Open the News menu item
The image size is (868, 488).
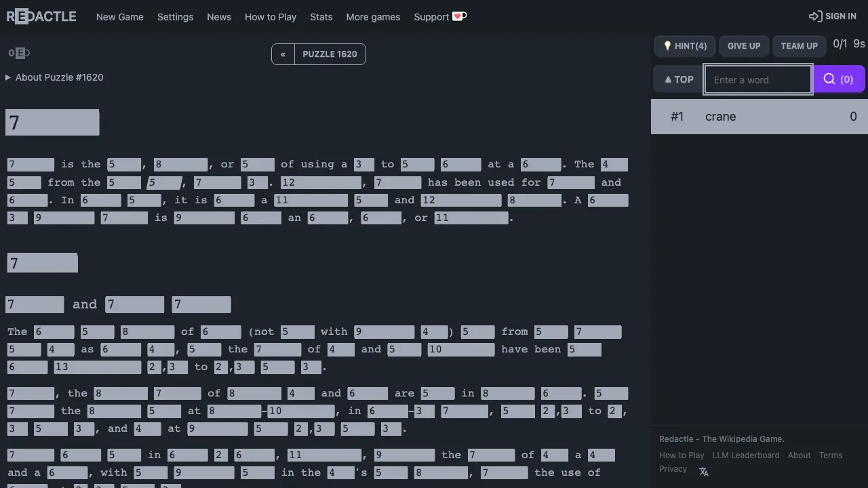pyautogui.click(x=219, y=17)
